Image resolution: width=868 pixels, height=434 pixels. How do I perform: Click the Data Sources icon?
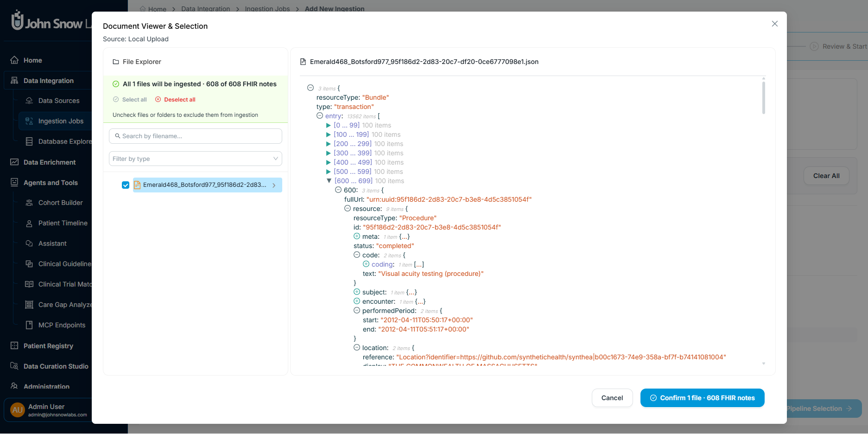pos(29,101)
